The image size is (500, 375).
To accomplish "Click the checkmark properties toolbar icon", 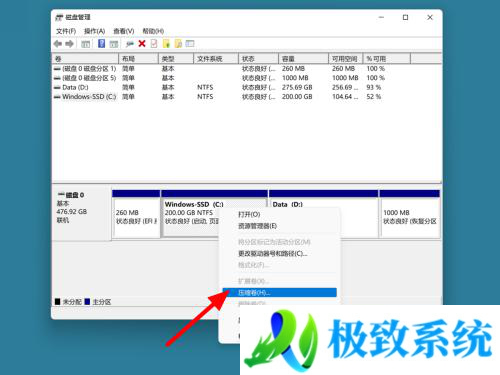I will [154, 44].
